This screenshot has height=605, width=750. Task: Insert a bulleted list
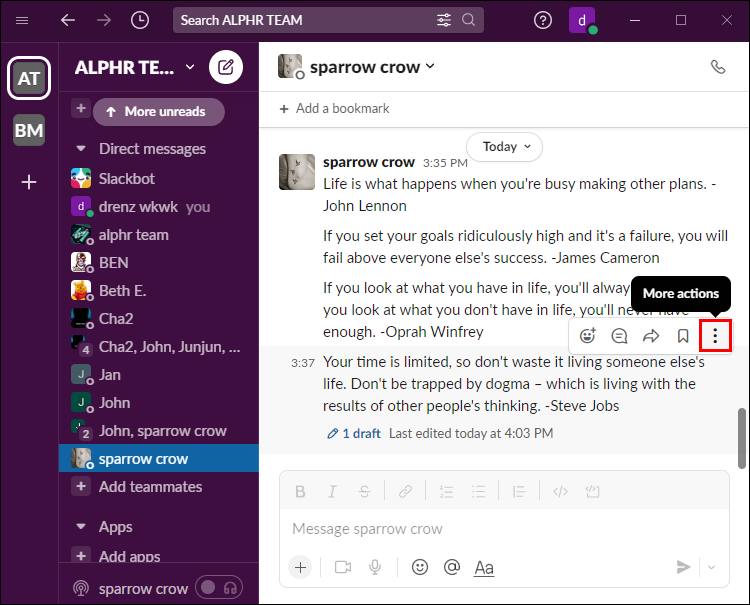478,491
